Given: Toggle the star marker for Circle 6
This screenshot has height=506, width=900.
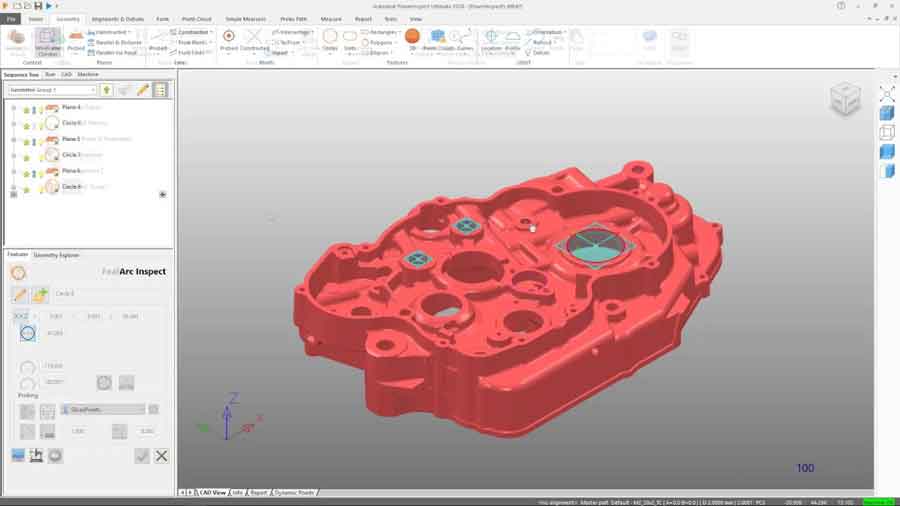Looking at the screenshot, I should coord(26,125).
